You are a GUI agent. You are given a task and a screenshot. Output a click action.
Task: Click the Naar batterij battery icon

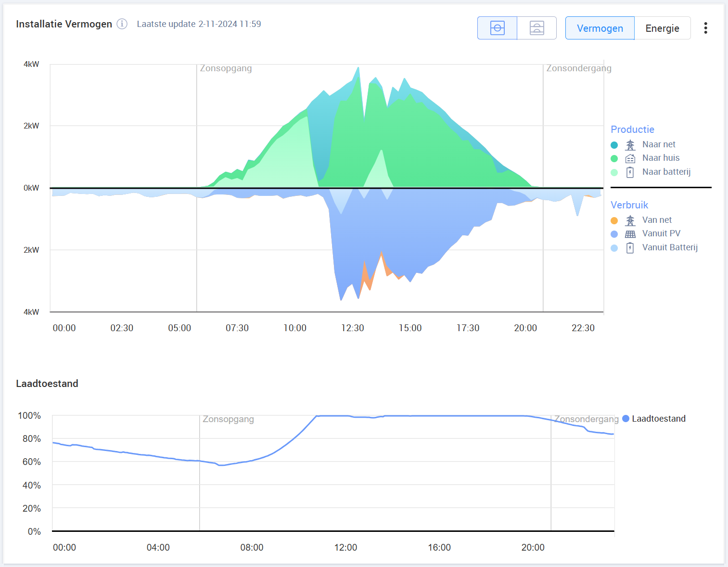[x=630, y=172]
